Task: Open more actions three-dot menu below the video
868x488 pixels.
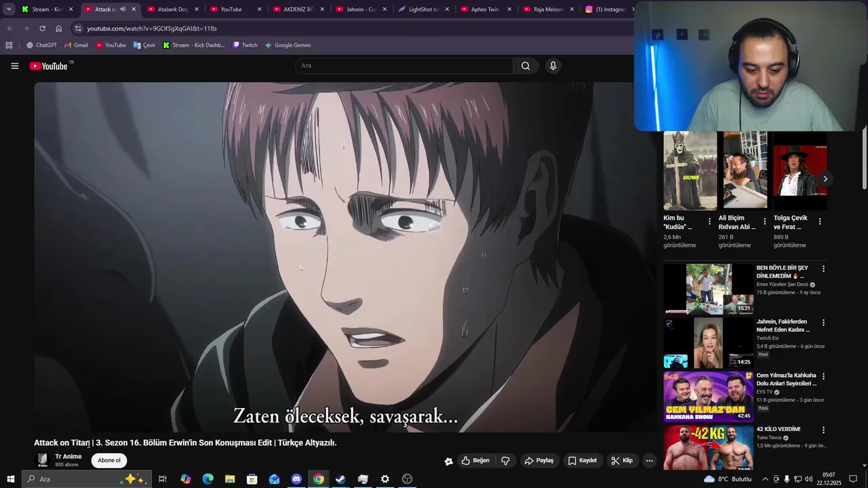Action: click(x=649, y=460)
